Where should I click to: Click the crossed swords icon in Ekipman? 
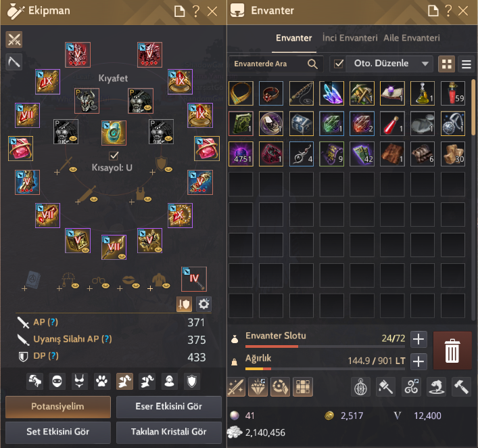pyautogui.click(x=14, y=40)
